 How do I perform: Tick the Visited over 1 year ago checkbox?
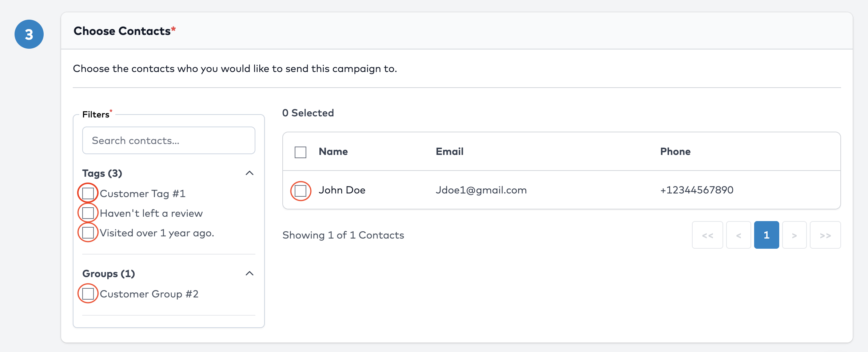[x=88, y=233]
